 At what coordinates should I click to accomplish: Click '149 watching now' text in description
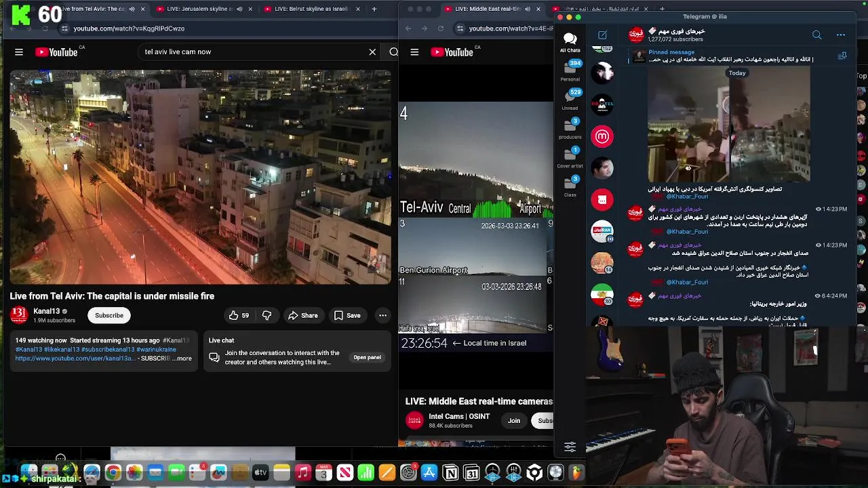click(x=41, y=340)
